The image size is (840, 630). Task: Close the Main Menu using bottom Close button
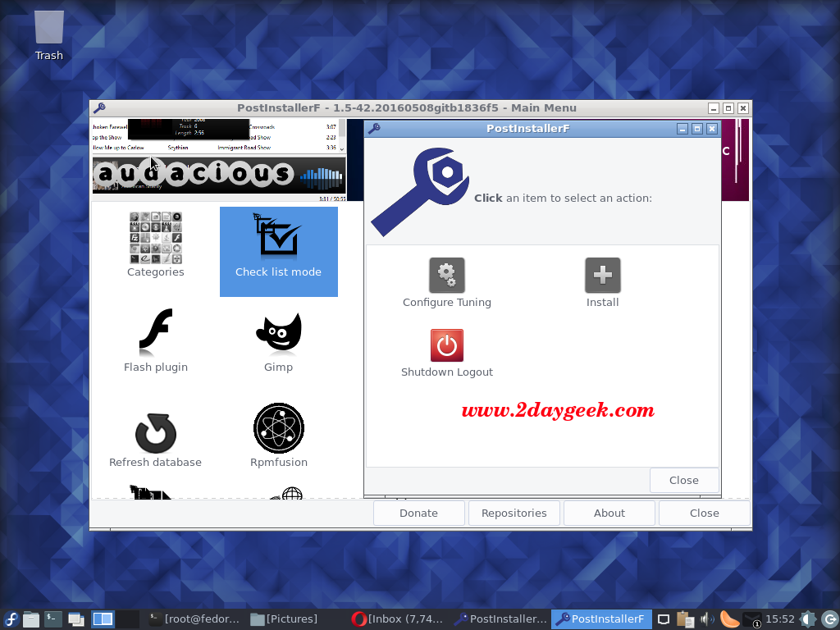coord(705,514)
